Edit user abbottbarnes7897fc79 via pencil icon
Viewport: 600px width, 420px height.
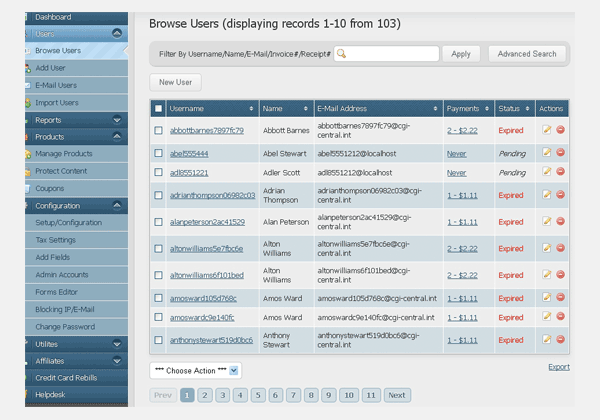click(547, 130)
